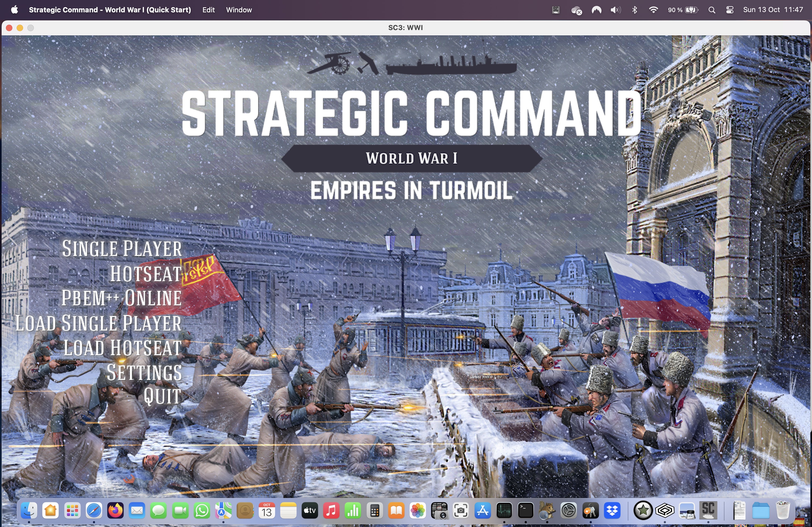Open PBEM++ Online multiplayer
This screenshot has height=527, width=812.
pyautogui.click(x=121, y=298)
